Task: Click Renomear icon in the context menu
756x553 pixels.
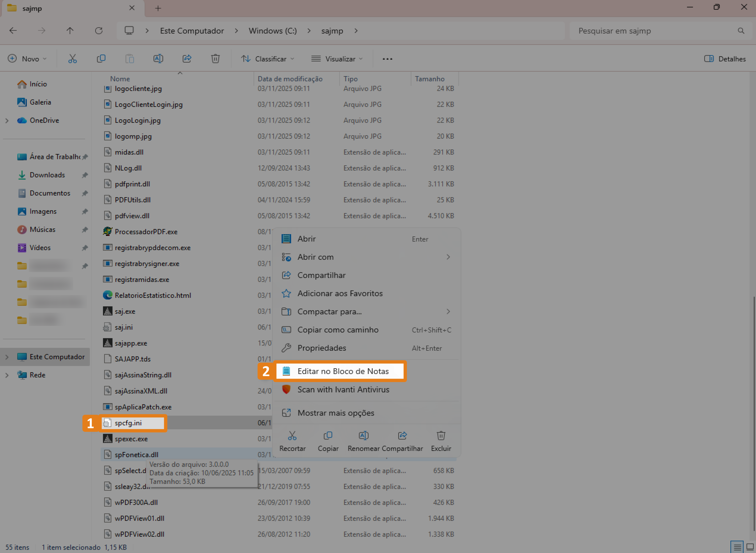Action: coord(363,436)
